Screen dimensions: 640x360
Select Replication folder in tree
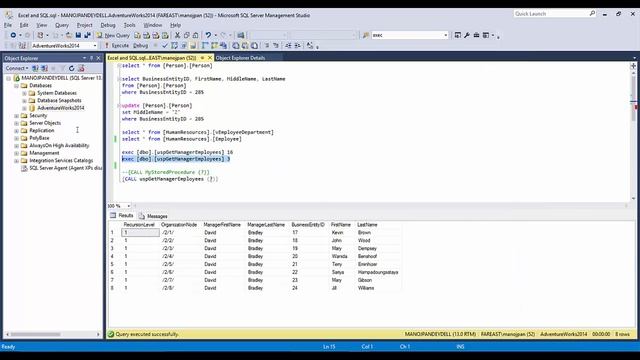[x=42, y=131]
